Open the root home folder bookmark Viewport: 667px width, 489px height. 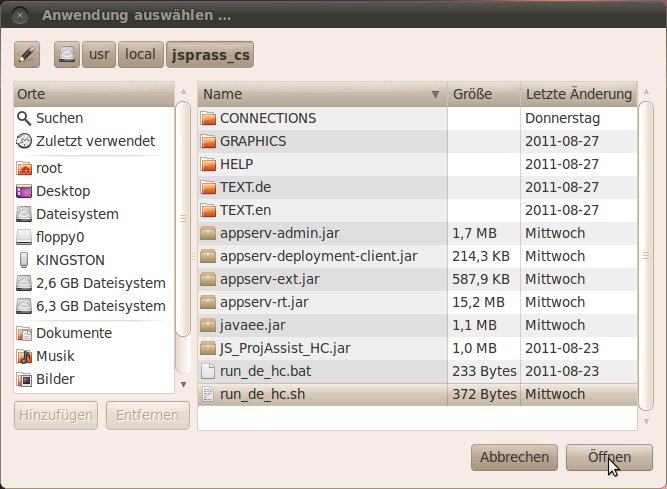[48, 168]
